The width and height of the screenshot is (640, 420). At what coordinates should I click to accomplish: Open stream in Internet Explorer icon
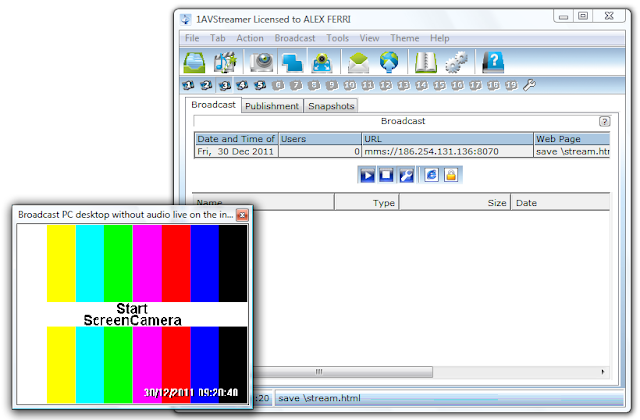(x=431, y=175)
